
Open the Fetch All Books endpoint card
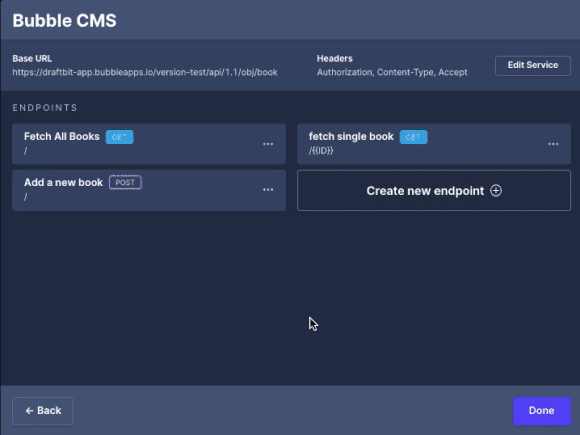click(x=149, y=144)
